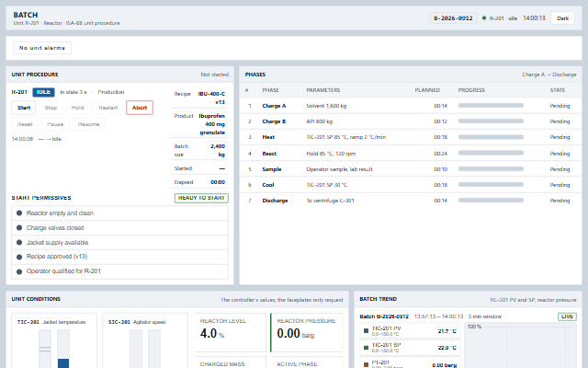The height and width of the screenshot is (368, 588).
Task: Click the Pause button
Action: click(x=55, y=124)
